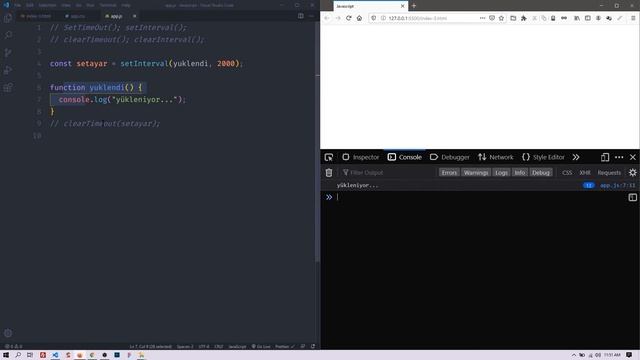
Task: Open editor More Actions ellipsis in VS Code
Action: click(x=311, y=16)
